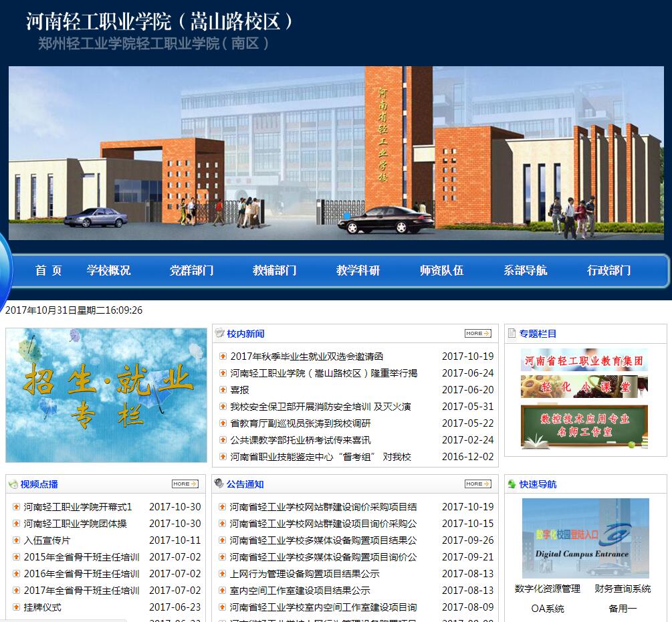Open notice 室内空间工作室建设项目结果公示

coord(300,591)
